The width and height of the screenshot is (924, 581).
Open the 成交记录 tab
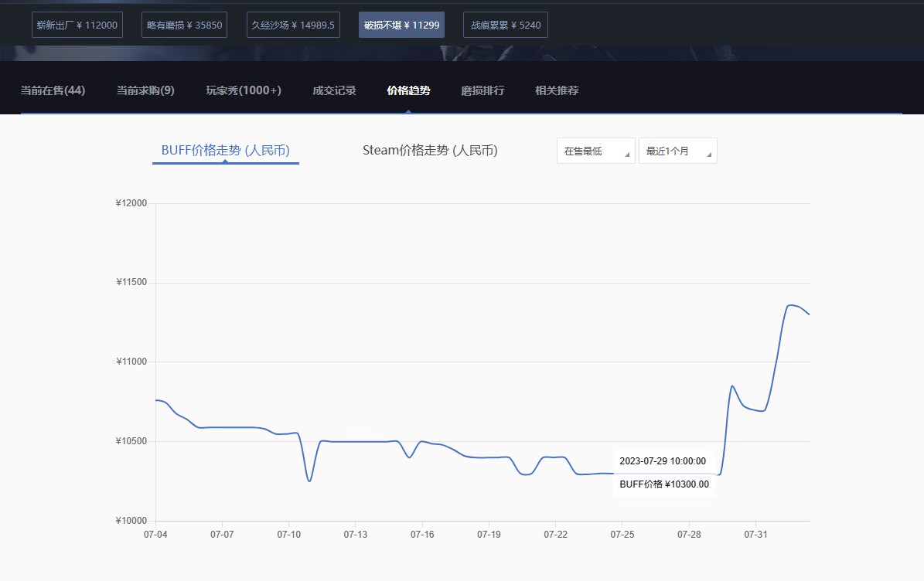pos(334,90)
